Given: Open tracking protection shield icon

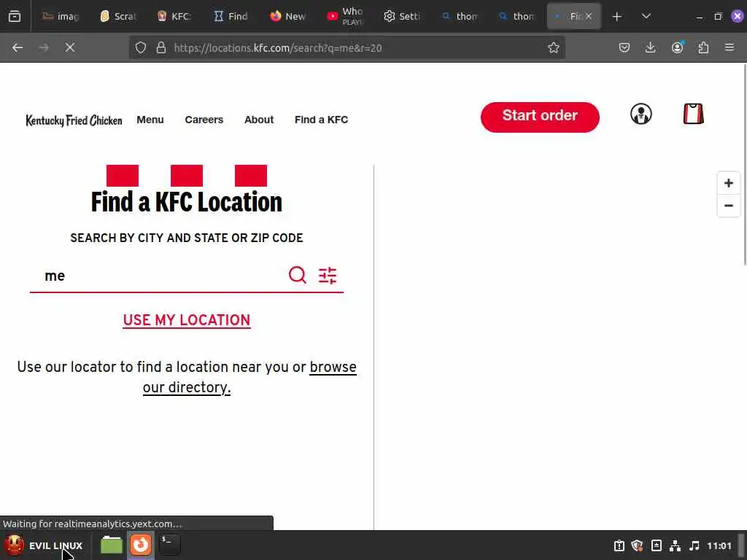Looking at the screenshot, I should coord(141,47).
